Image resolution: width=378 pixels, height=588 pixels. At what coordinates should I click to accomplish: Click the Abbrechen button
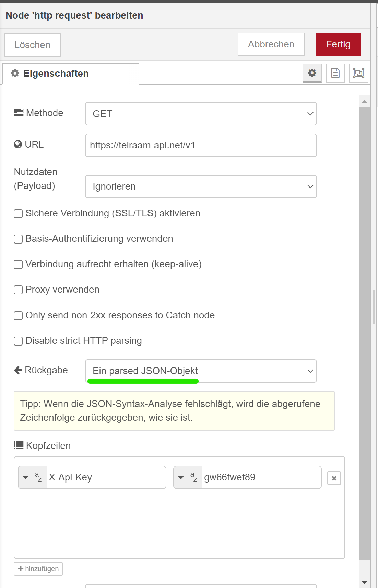tap(271, 44)
